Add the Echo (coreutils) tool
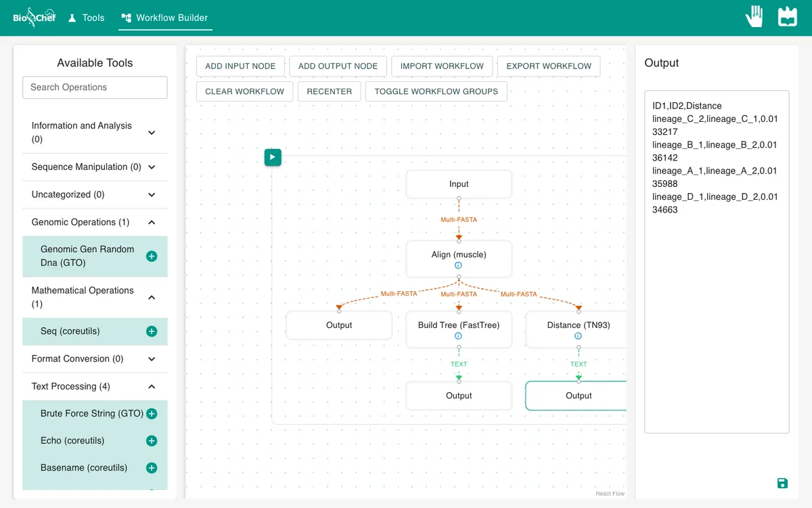 pyautogui.click(x=152, y=441)
